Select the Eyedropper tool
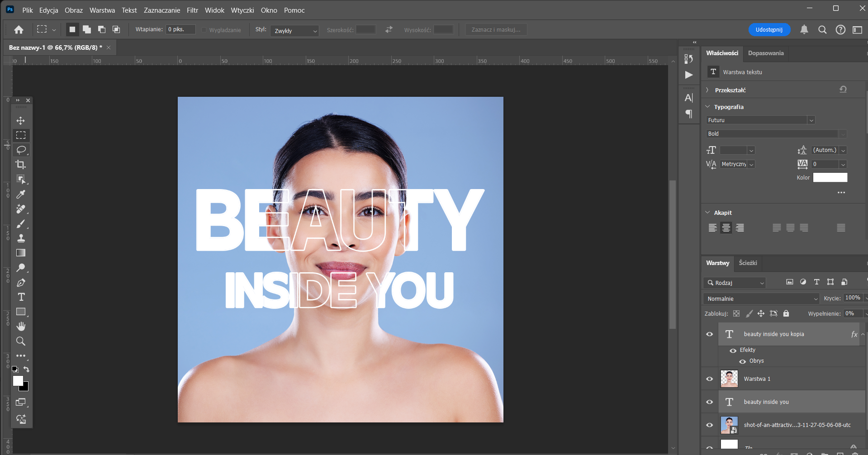The image size is (868, 455). [21, 194]
